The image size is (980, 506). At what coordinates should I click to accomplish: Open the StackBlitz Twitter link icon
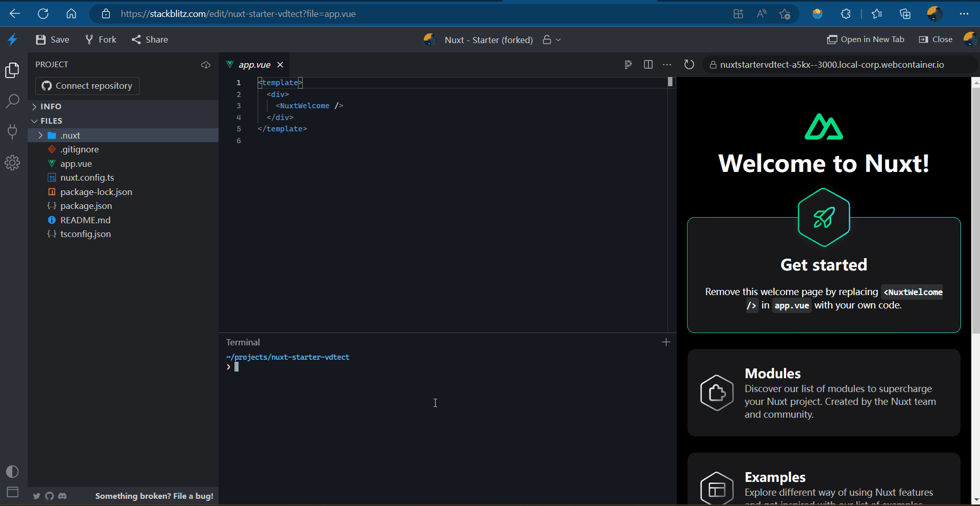pos(36,496)
